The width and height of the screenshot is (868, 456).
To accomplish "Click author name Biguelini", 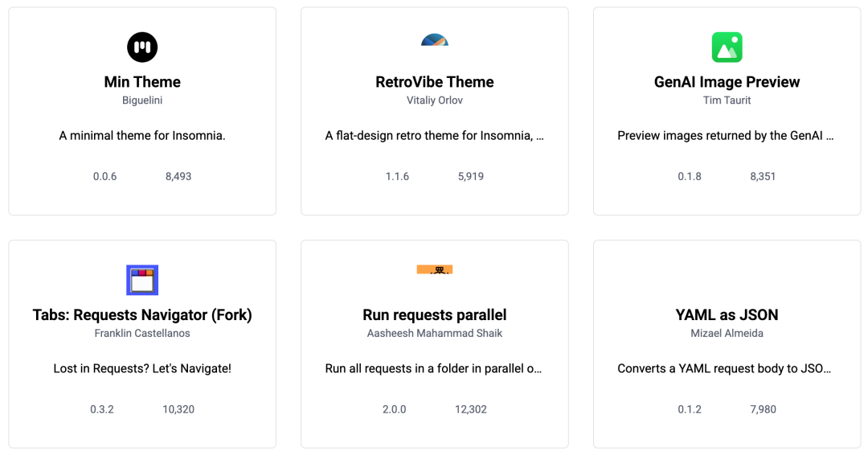I will click(142, 101).
